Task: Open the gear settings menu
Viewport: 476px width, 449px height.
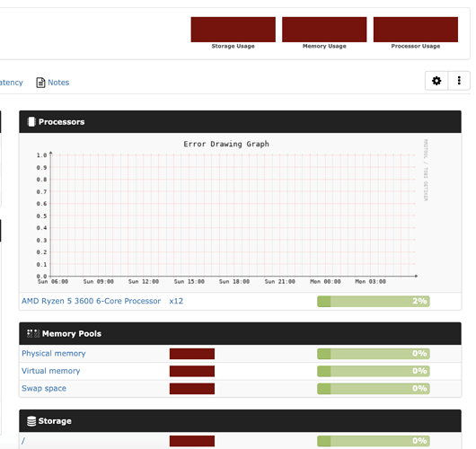Action: [x=436, y=81]
